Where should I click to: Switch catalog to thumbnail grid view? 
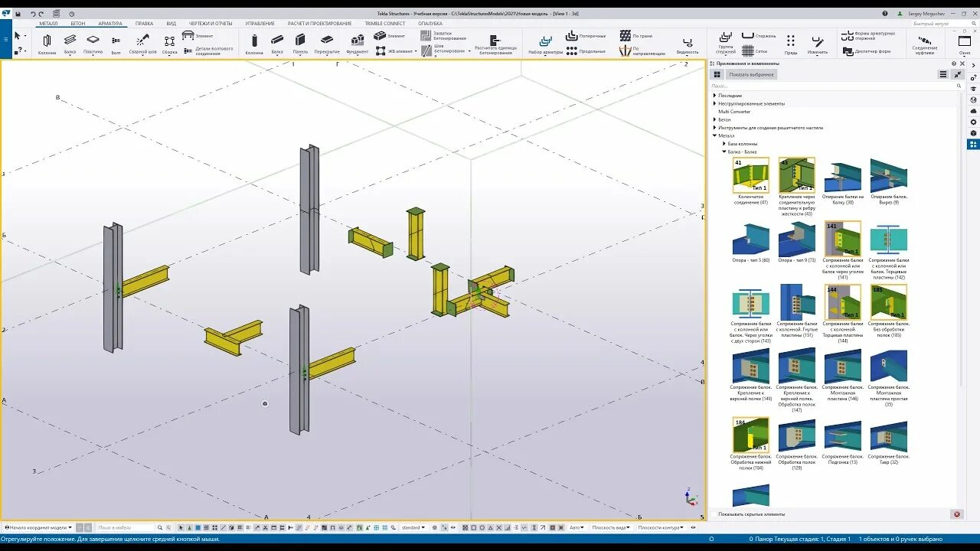[717, 74]
